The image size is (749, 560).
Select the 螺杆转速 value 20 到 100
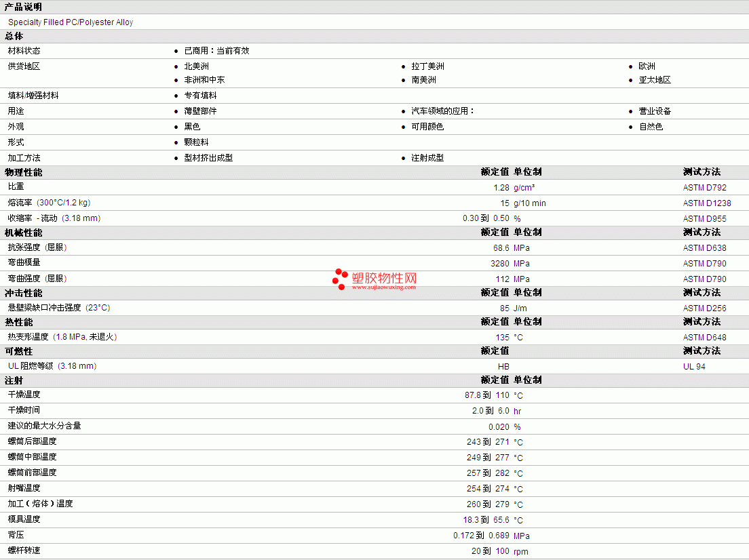pyautogui.click(x=491, y=551)
